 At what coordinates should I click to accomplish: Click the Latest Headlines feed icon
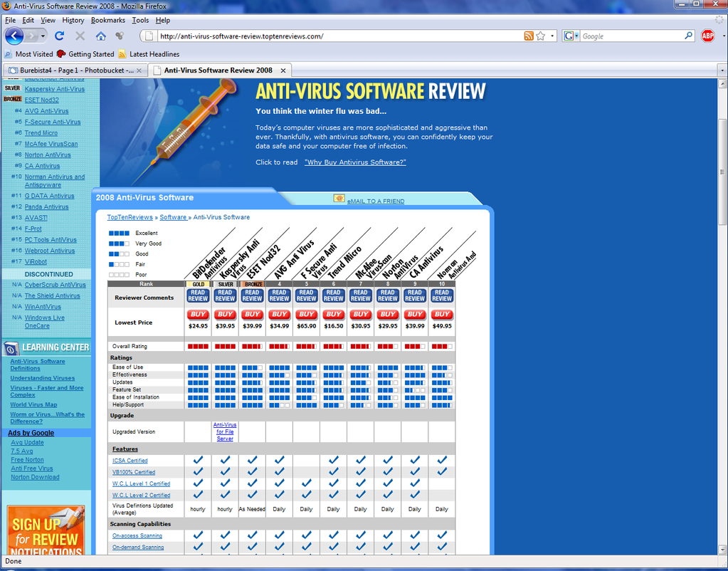tap(122, 54)
